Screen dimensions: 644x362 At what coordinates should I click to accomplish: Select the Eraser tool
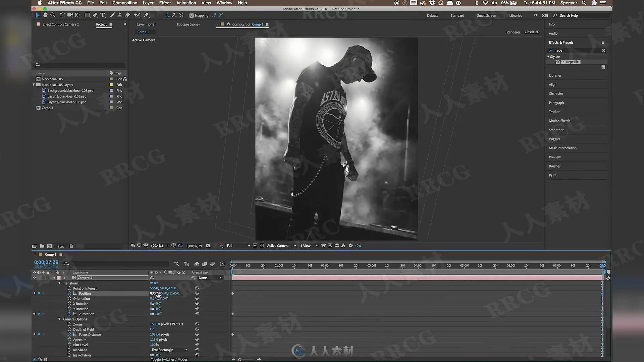[x=127, y=15]
